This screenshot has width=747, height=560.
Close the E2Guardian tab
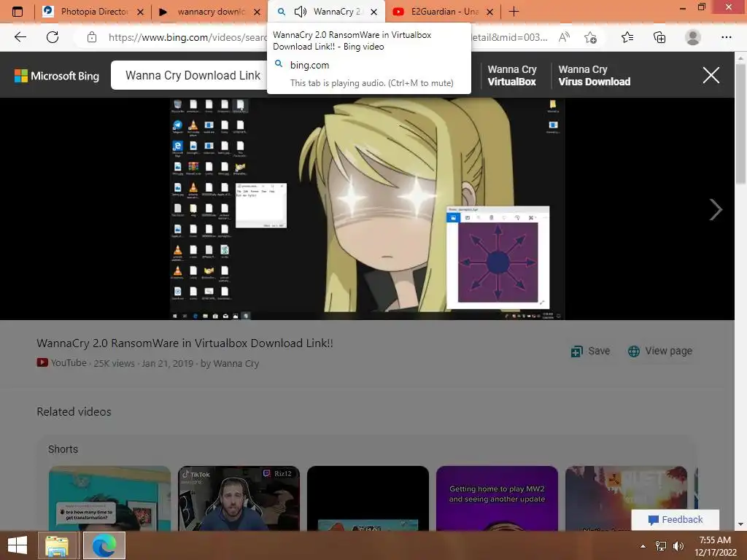(489, 12)
